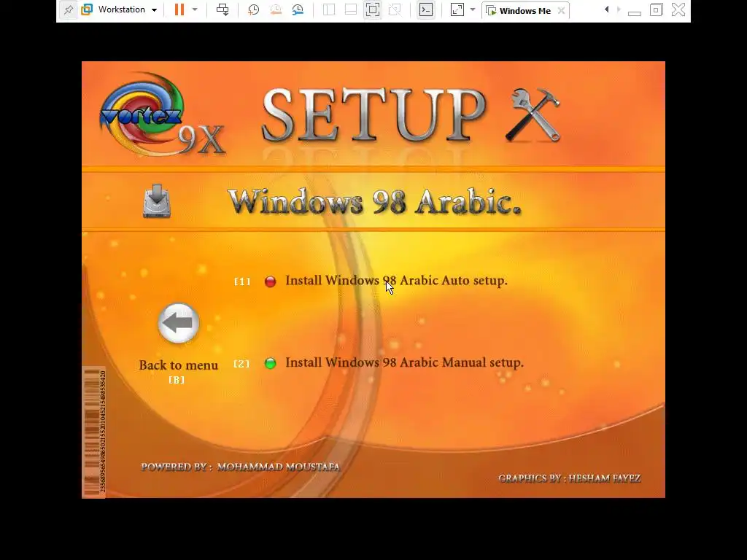The width and height of the screenshot is (747, 560).
Task: Click the stretch guest display icon
Action: [x=457, y=9]
